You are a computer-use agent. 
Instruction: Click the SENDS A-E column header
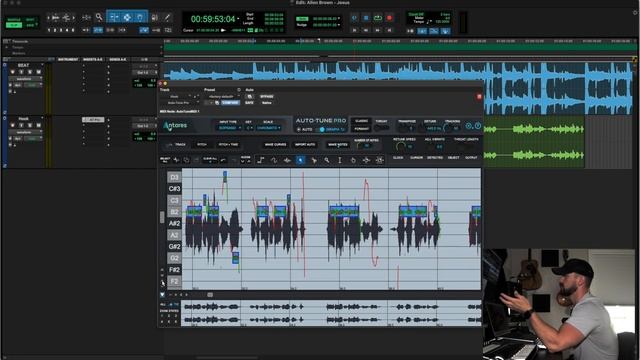pyautogui.click(x=118, y=60)
